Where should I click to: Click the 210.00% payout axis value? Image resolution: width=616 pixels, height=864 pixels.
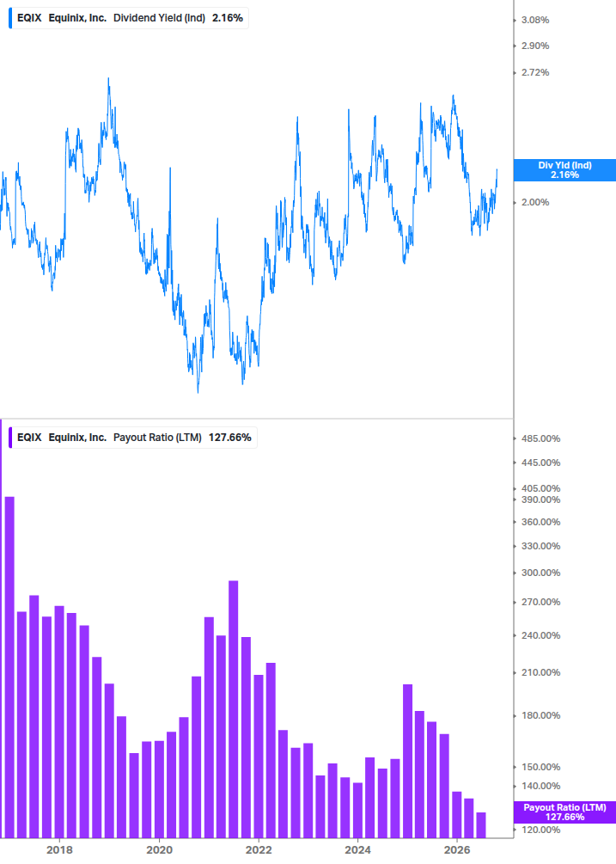[540, 672]
